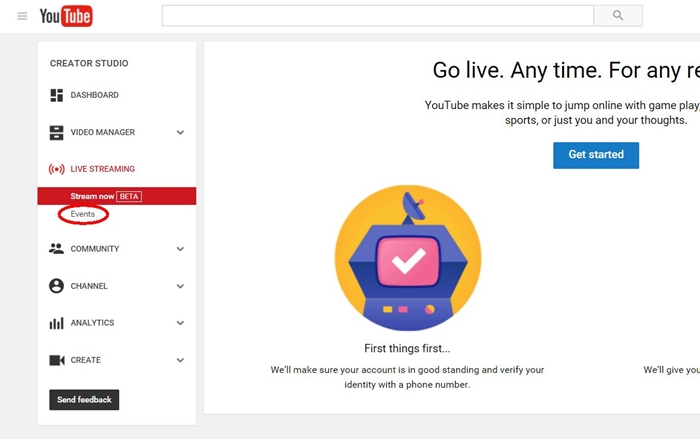Click the Live Streaming broadcast icon

[57, 169]
